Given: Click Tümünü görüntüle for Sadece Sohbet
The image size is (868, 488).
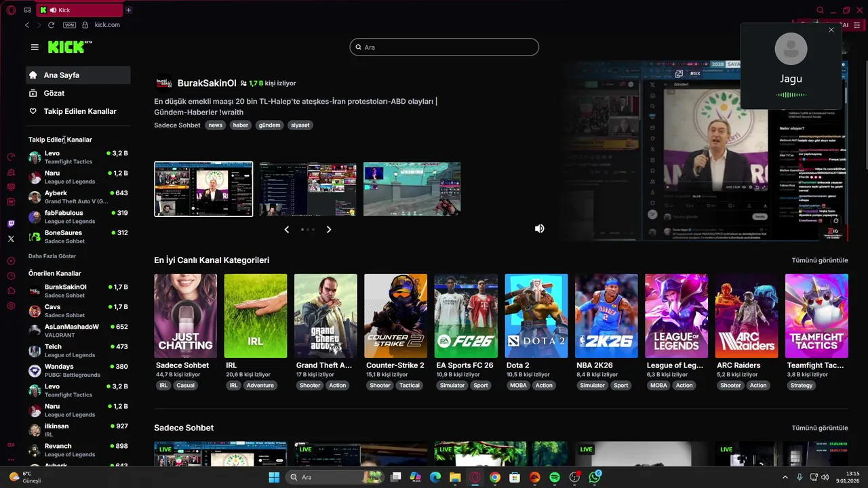Looking at the screenshot, I should 820,428.
